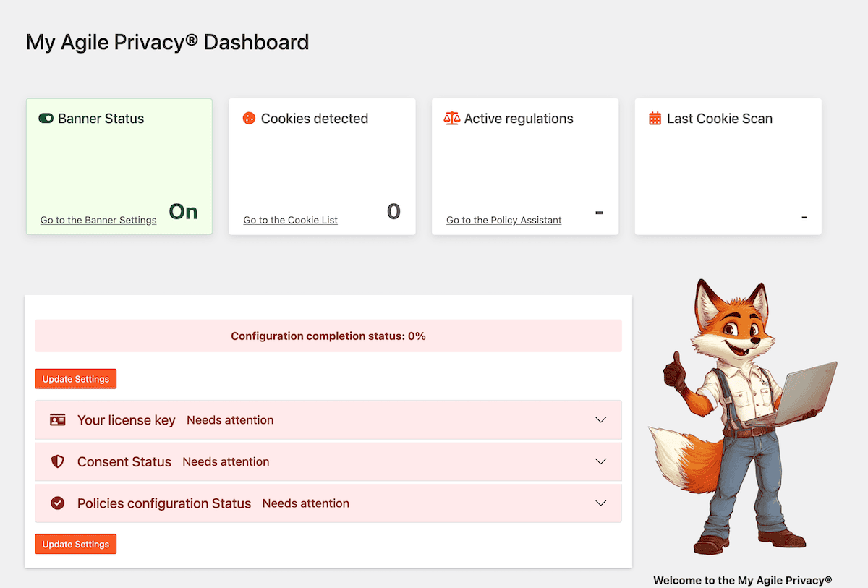Viewport: 868px width, 588px height.
Task: Click the 'Welcome to the My Agile Privacy®' text
Action: (743, 580)
